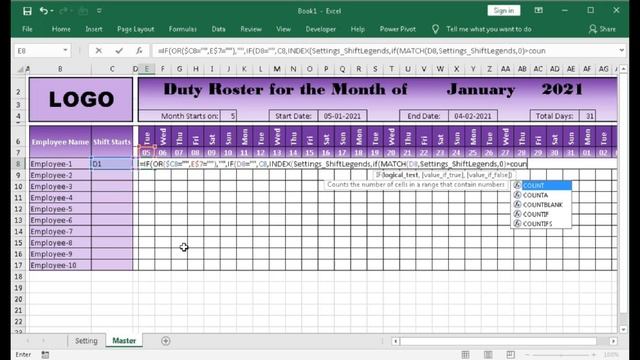640x360 pixels.
Task: Switch to the Home ribbon tab
Action: (x=61, y=29)
